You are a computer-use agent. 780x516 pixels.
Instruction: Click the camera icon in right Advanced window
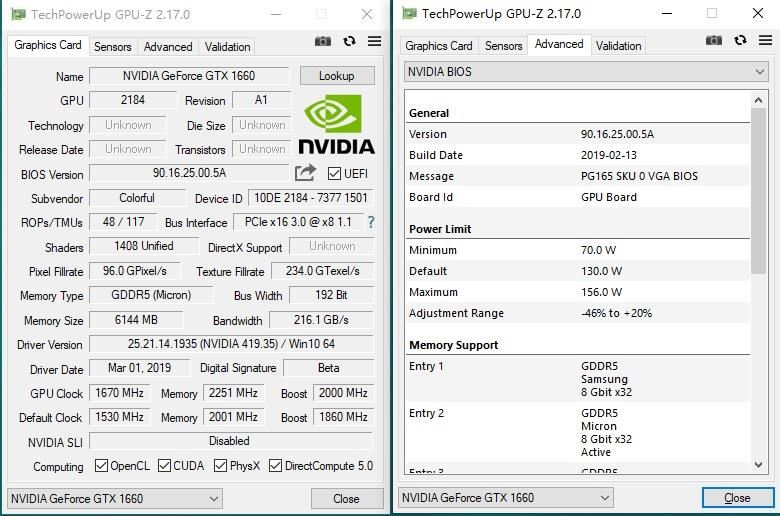click(x=714, y=40)
